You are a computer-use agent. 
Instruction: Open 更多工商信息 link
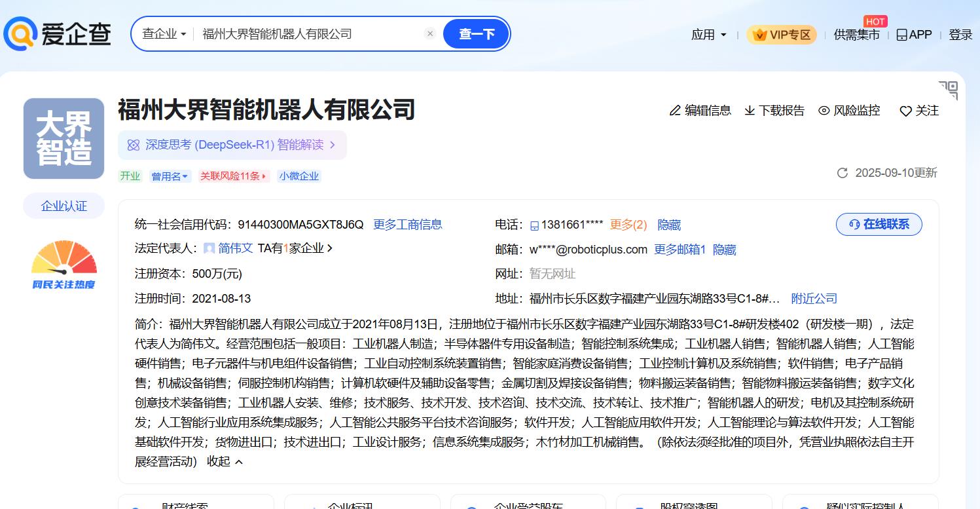coord(408,225)
